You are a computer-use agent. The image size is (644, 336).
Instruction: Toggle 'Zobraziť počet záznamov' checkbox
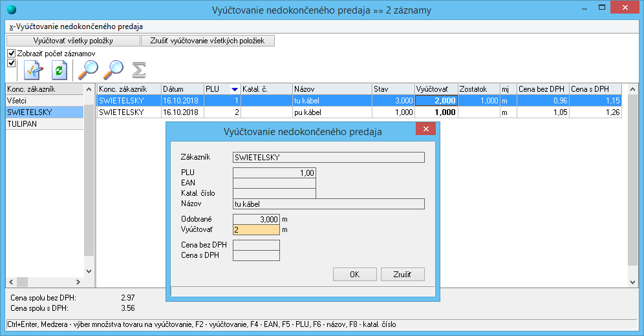click(x=11, y=53)
